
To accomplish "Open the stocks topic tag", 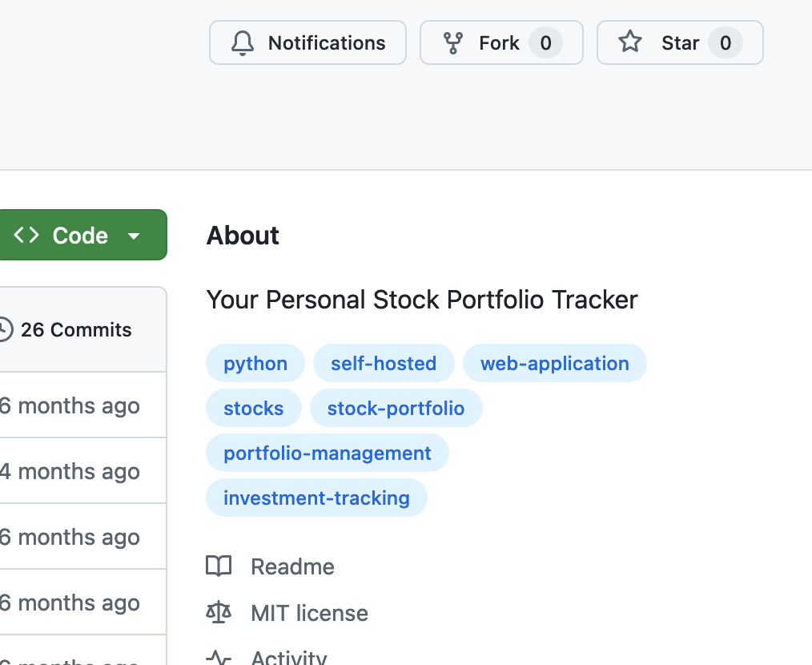I will 254,408.
